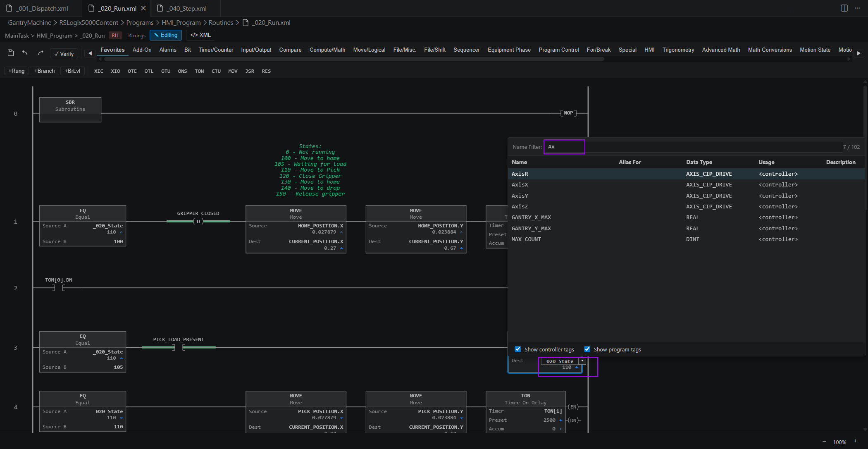Toggle Show controller tags checkbox
The height and width of the screenshot is (449, 868).
point(518,349)
